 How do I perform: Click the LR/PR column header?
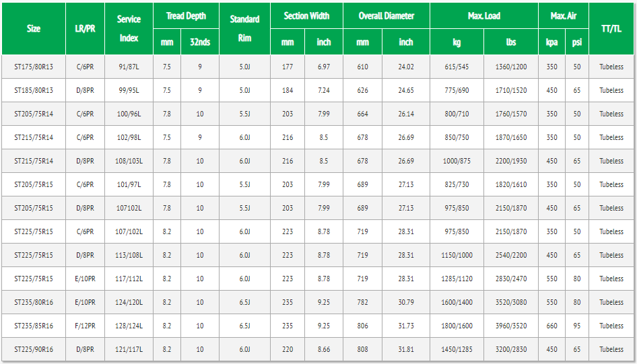point(85,28)
